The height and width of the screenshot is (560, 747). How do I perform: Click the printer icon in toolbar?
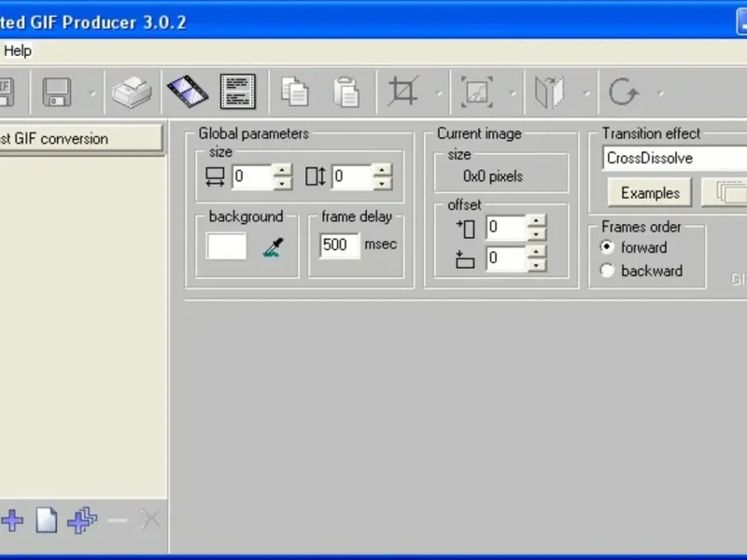click(x=132, y=91)
